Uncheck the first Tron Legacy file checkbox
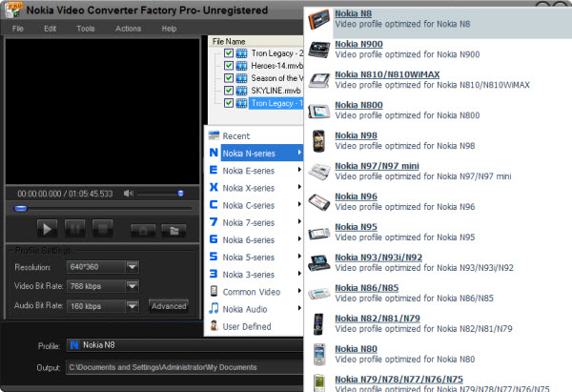The height and width of the screenshot is (392, 572). click(229, 53)
